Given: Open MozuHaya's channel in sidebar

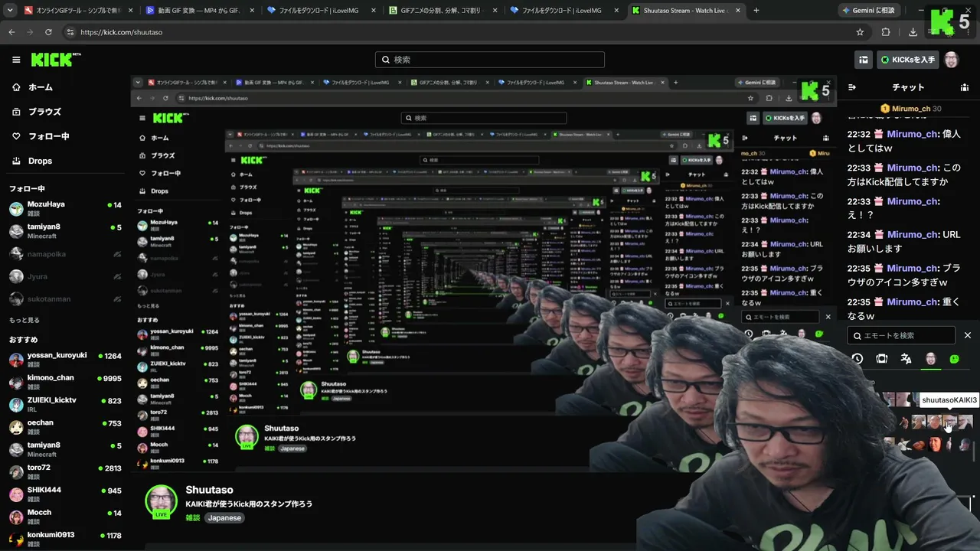Looking at the screenshot, I should coord(65,209).
